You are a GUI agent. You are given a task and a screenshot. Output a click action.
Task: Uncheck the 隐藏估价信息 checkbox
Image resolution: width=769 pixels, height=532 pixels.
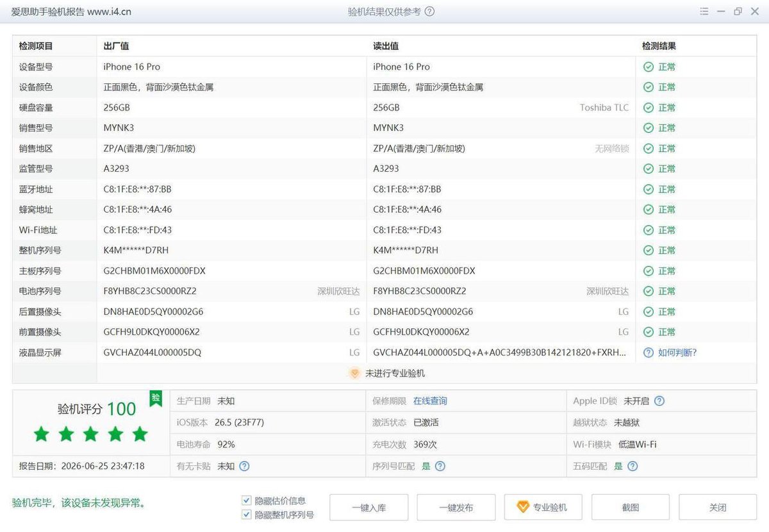point(247,501)
